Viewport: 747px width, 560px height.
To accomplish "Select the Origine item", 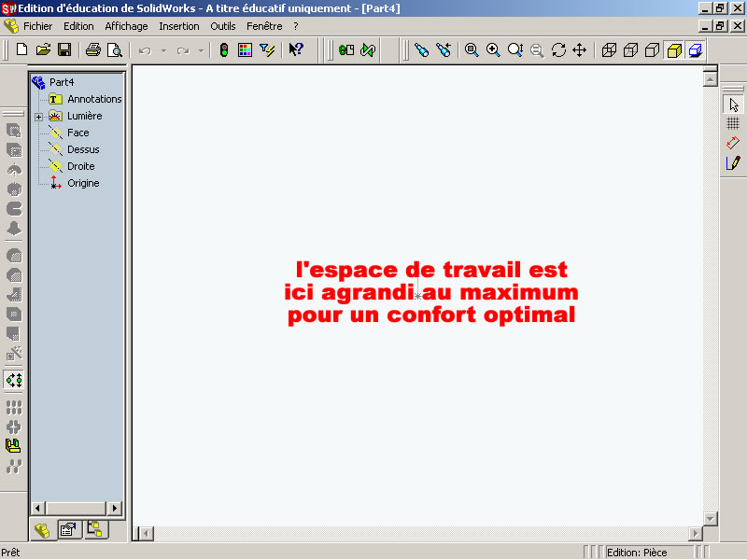I will pyautogui.click(x=83, y=183).
